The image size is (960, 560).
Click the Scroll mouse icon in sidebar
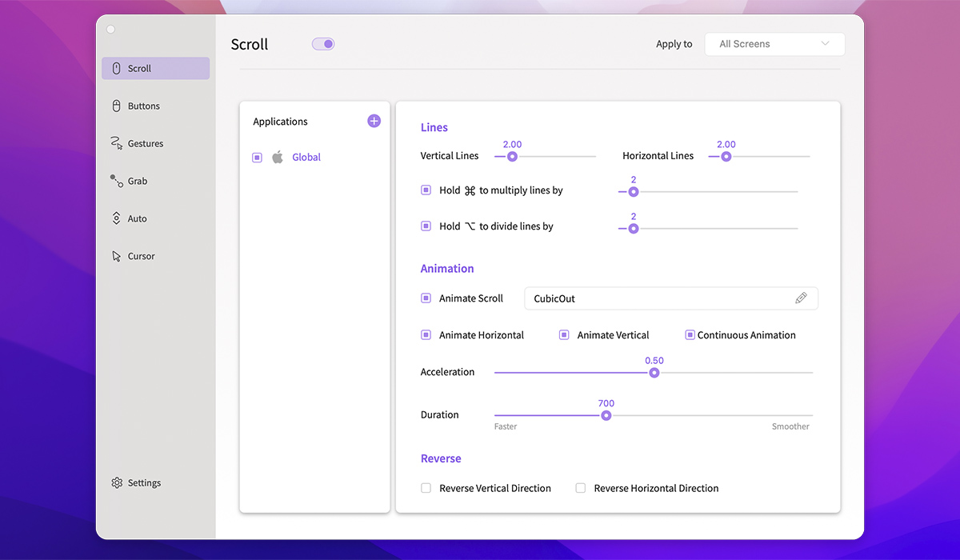(117, 69)
